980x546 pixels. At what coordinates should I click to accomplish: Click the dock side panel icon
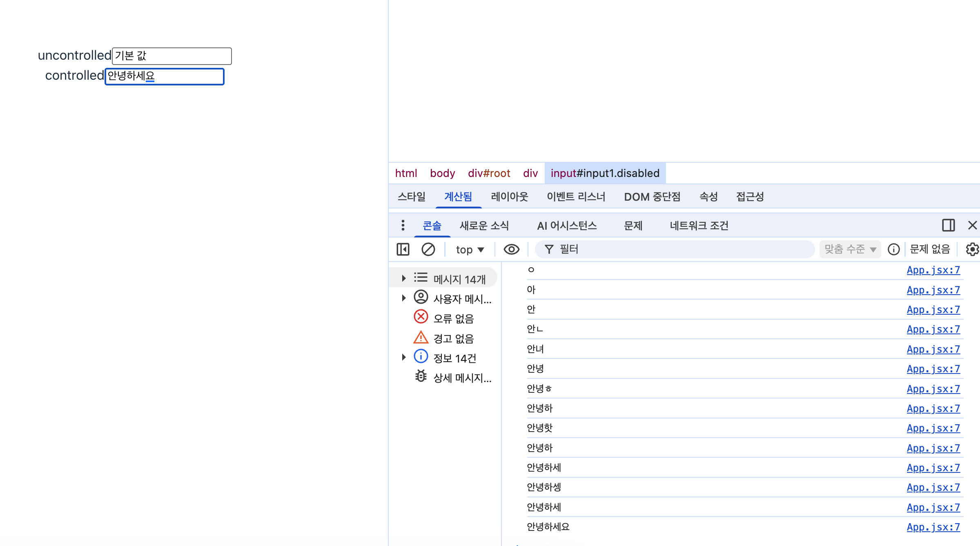(x=948, y=225)
